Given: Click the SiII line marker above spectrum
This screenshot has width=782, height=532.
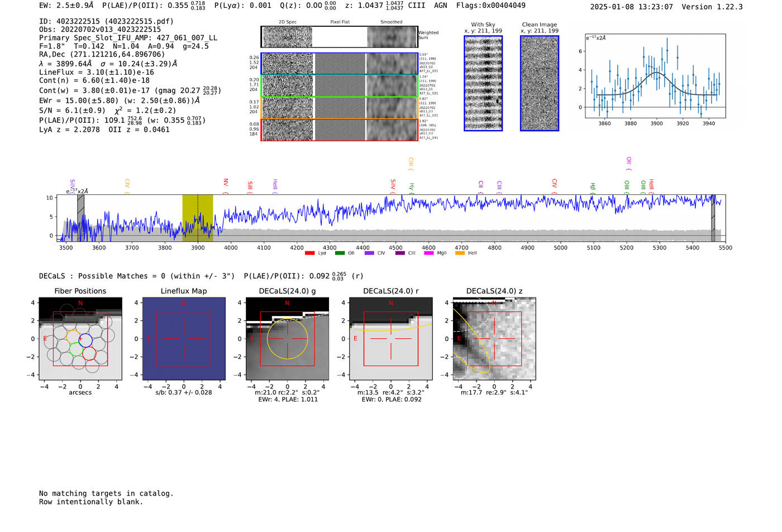Looking at the screenshot, I should pos(250,187).
